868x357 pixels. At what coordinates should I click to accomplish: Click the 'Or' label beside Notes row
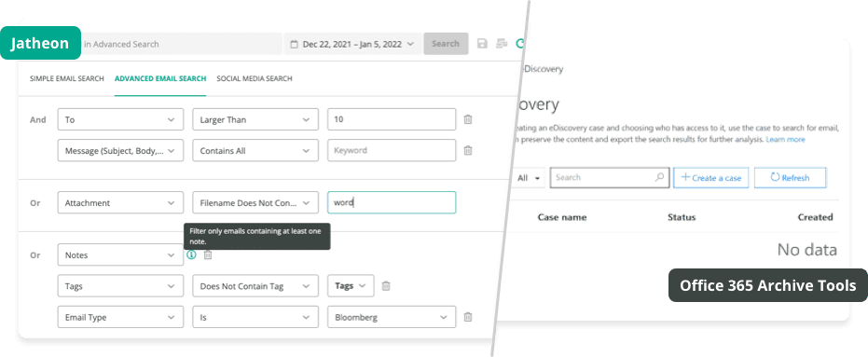[x=35, y=255]
